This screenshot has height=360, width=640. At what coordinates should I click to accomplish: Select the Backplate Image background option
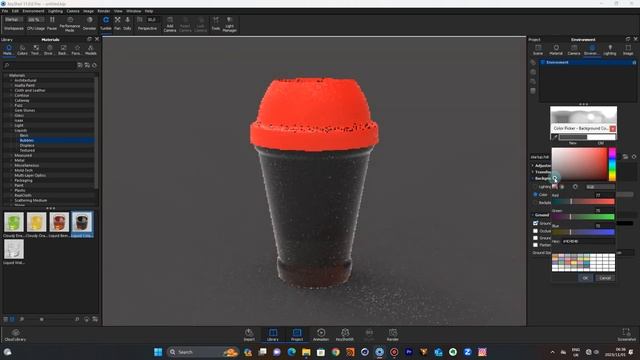pyautogui.click(x=535, y=202)
